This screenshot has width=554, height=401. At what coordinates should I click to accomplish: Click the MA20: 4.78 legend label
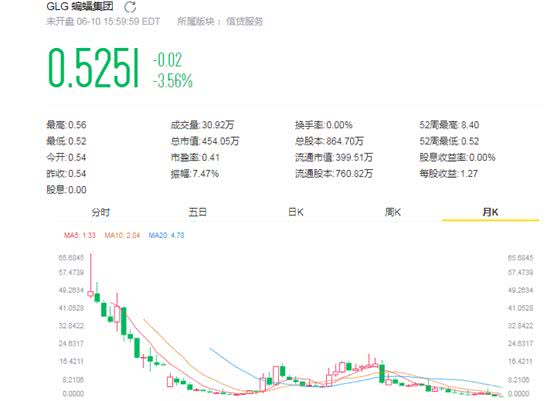click(x=166, y=235)
